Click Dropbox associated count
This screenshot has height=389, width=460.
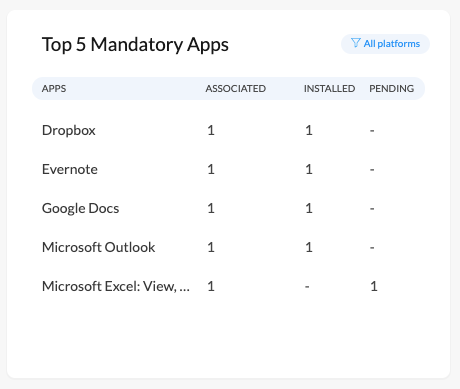pos(211,130)
